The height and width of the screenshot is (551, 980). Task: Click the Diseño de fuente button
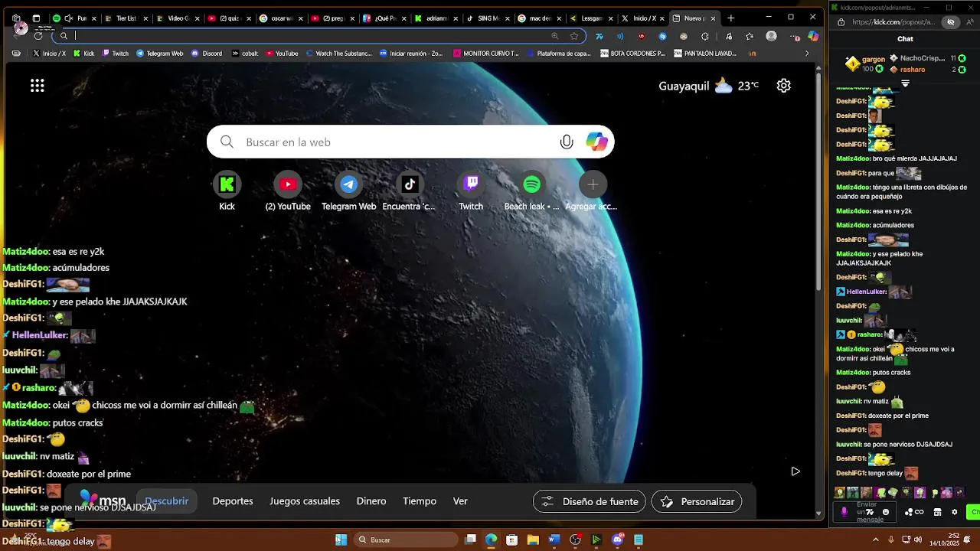pos(590,501)
